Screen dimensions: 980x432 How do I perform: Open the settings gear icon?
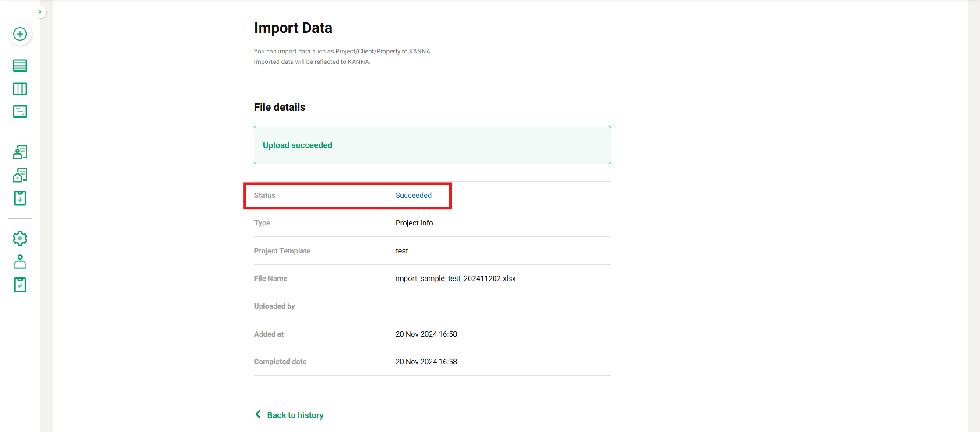tap(20, 239)
